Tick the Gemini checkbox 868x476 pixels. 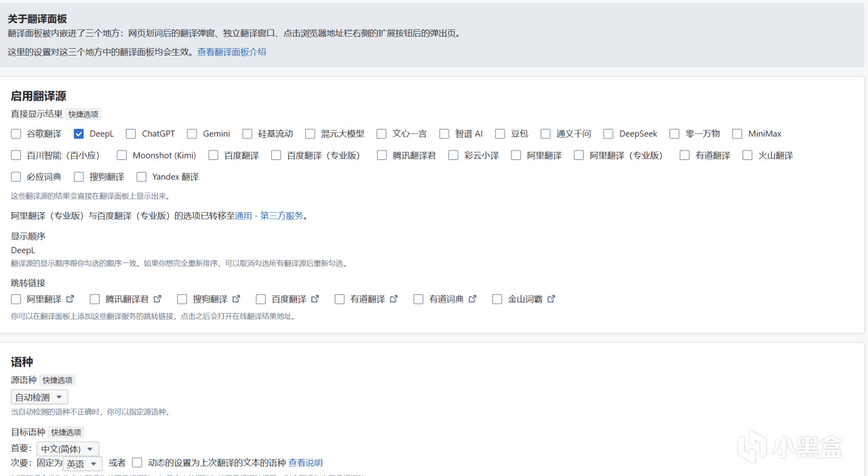[x=192, y=134]
